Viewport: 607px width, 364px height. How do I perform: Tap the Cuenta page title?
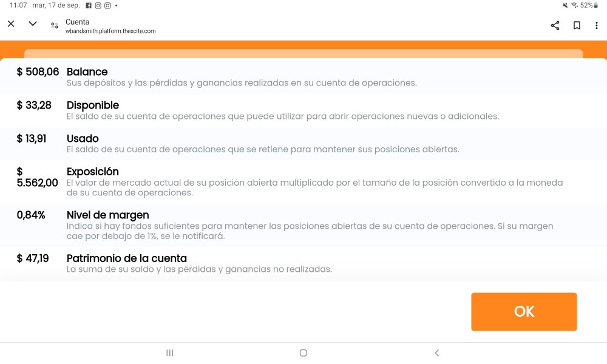tap(78, 22)
